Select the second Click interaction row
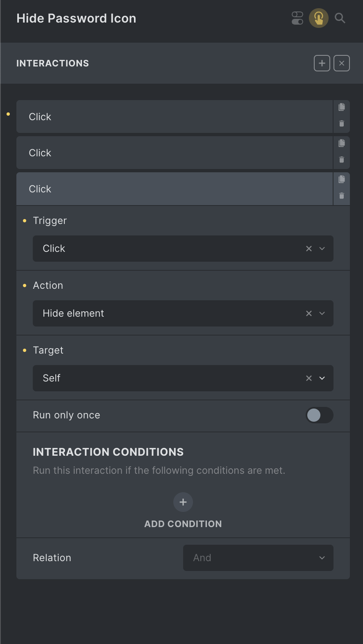This screenshot has width=363, height=644. click(175, 153)
